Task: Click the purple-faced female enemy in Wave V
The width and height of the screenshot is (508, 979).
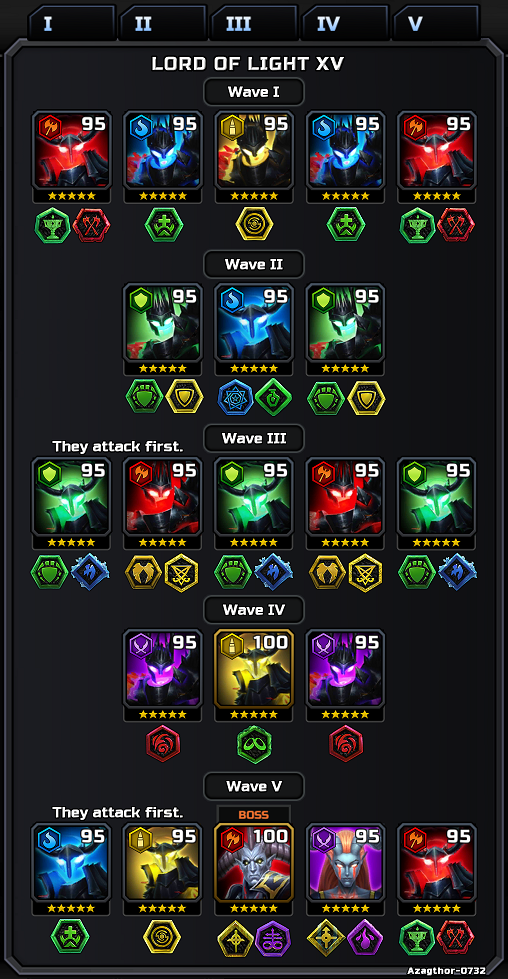Action: pyautogui.click(x=345, y=862)
